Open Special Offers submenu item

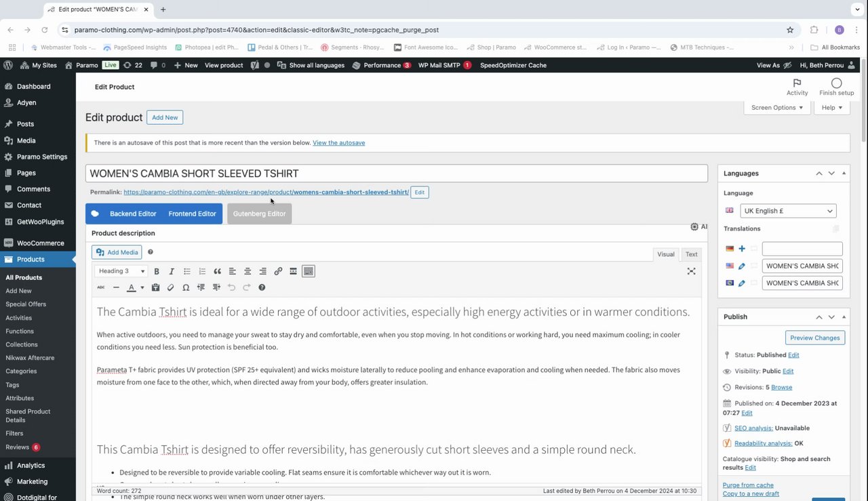tap(26, 304)
